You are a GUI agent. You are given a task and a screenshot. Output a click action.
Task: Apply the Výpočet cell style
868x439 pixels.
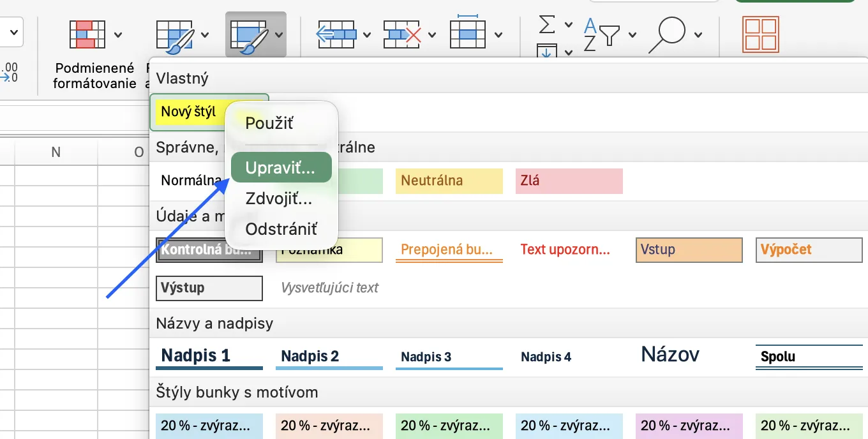tap(809, 250)
